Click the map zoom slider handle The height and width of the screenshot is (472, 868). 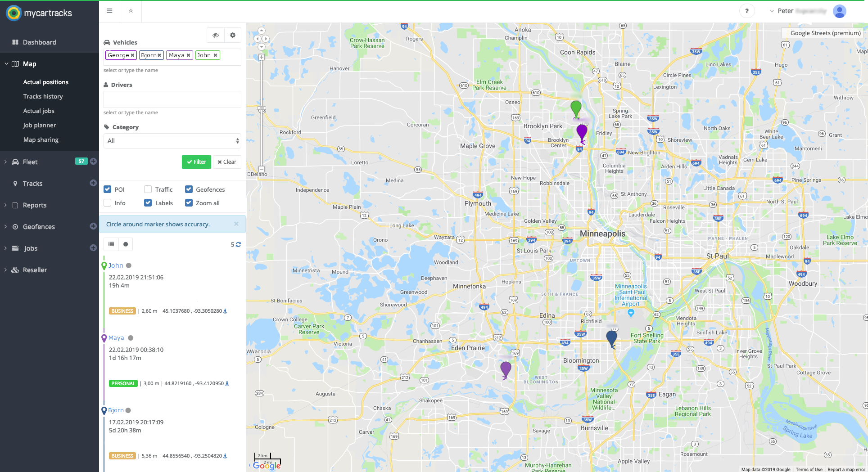pyautogui.click(x=262, y=109)
